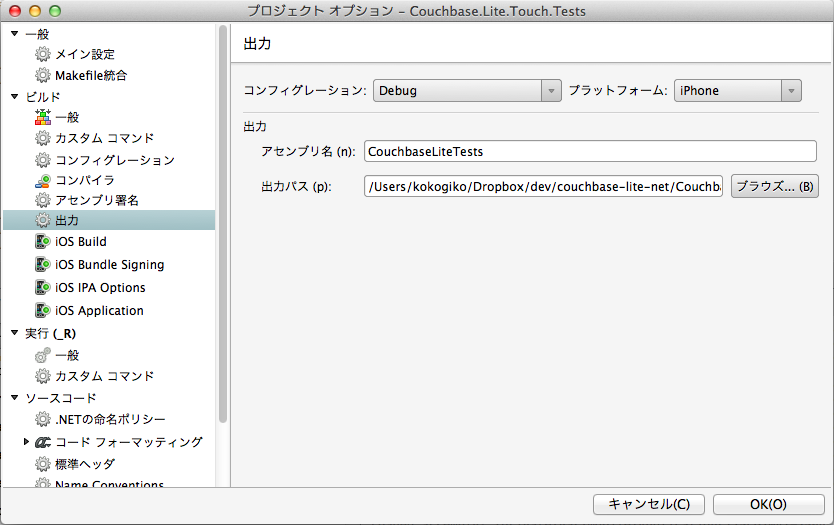Click the キャンセル(C) button
The height and width of the screenshot is (525, 834).
(649, 504)
